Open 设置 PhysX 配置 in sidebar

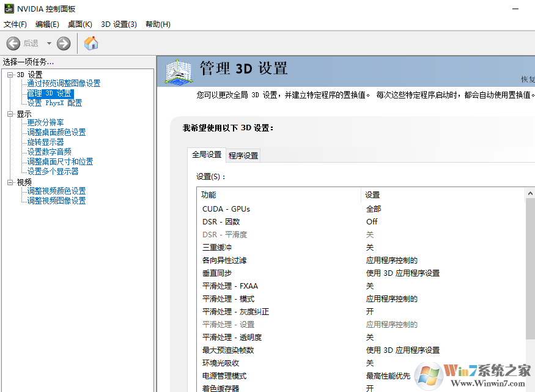54,103
